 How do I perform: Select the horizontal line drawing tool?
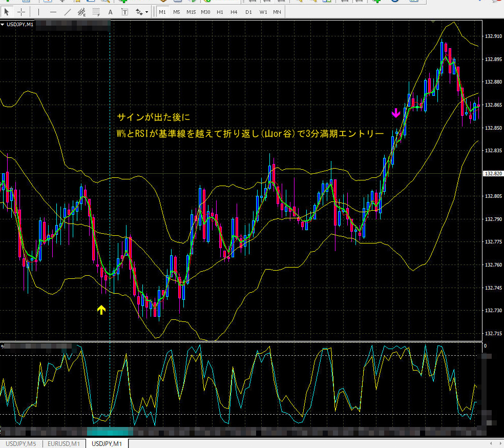pyautogui.click(x=53, y=12)
